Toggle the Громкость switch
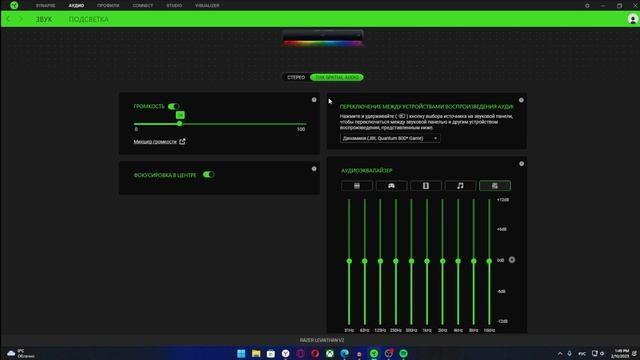 [x=173, y=106]
